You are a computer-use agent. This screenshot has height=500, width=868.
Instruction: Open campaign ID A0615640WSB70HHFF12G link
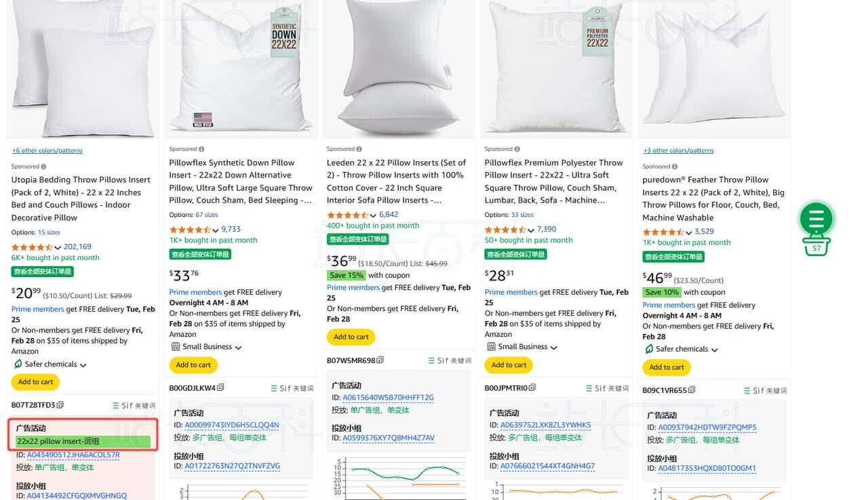pyautogui.click(x=388, y=398)
